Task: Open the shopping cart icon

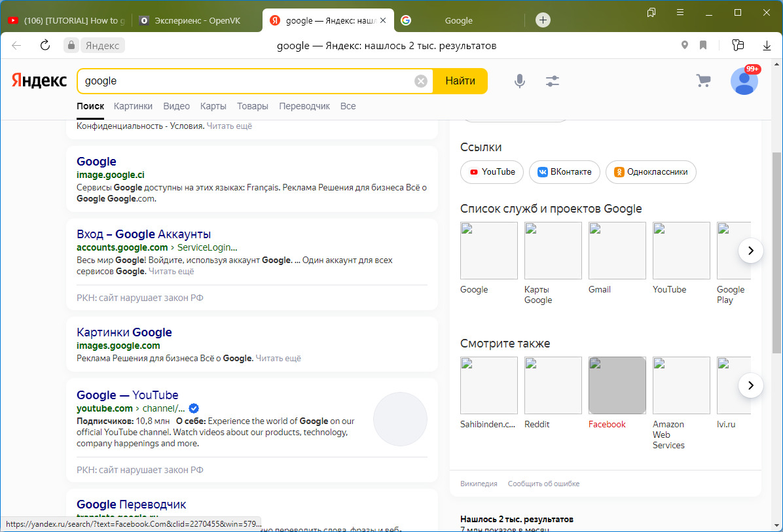Action: point(703,81)
